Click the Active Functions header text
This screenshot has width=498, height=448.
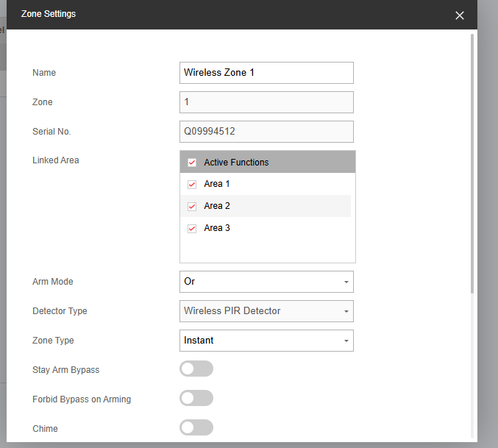click(x=236, y=163)
